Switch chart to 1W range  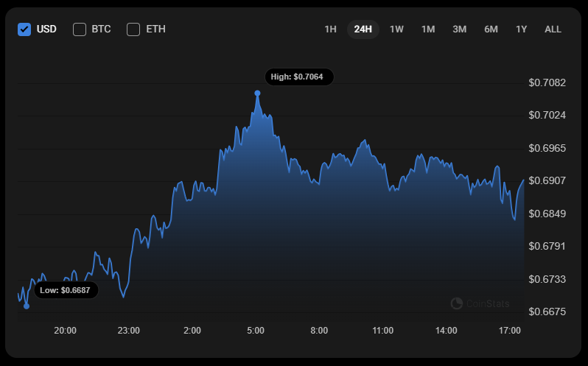click(x=396, y=29)
